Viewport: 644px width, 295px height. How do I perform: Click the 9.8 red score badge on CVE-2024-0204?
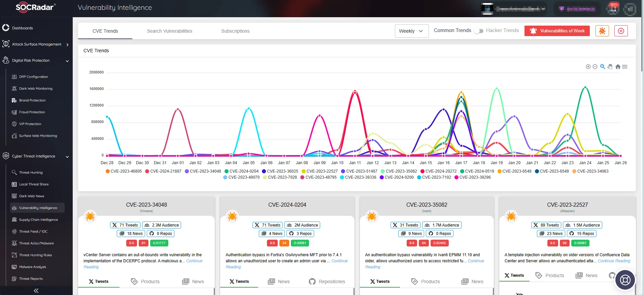coord(272,243)
